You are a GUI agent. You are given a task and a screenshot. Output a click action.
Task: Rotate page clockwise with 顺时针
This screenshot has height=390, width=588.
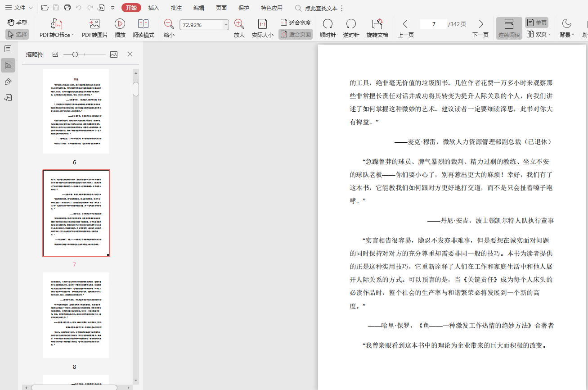point(328,24)
